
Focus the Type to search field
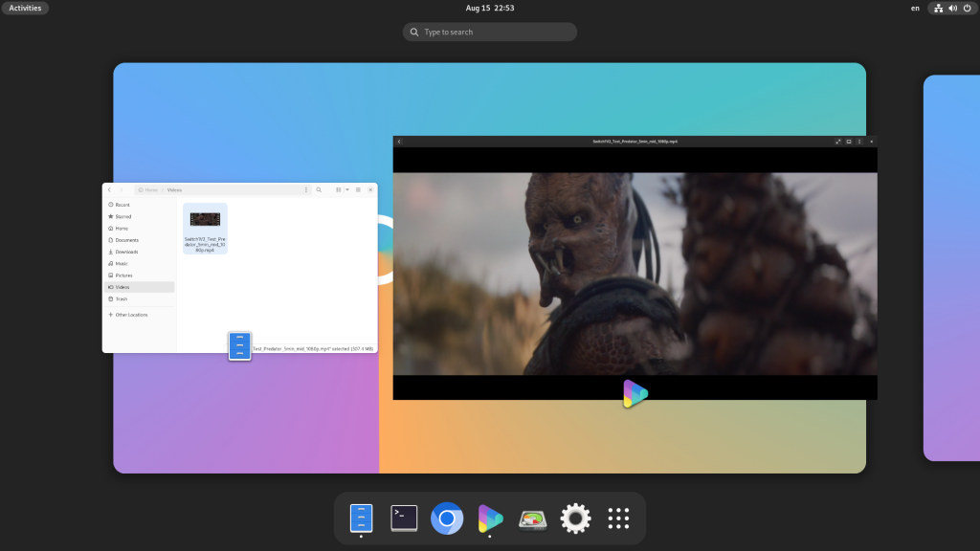tap(490, 32)
